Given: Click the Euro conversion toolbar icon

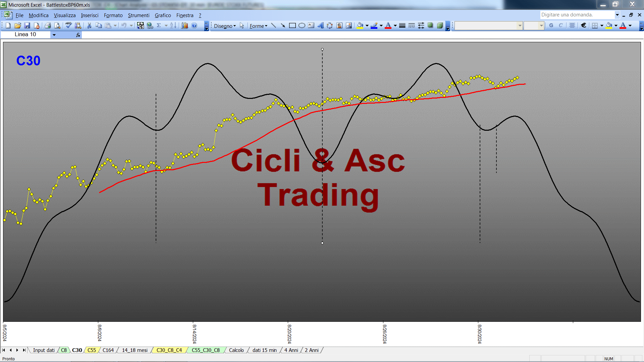Looking at the screenshot, I should 141,26.
